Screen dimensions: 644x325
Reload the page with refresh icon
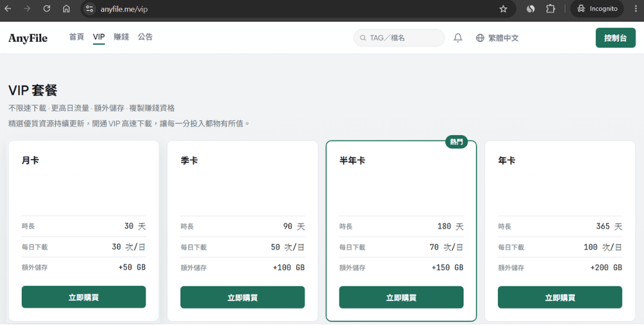click(47, 8)
